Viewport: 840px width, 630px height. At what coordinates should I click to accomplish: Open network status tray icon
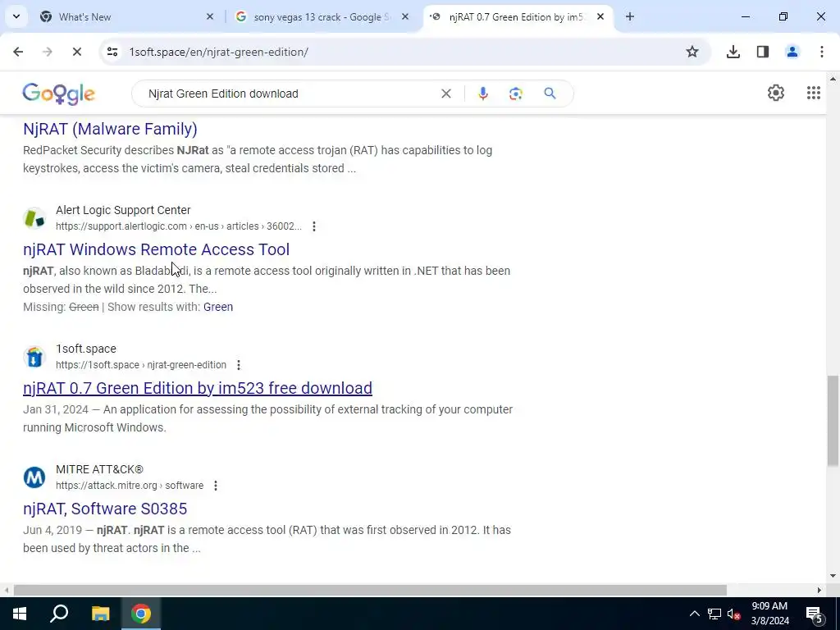point(714,614)
